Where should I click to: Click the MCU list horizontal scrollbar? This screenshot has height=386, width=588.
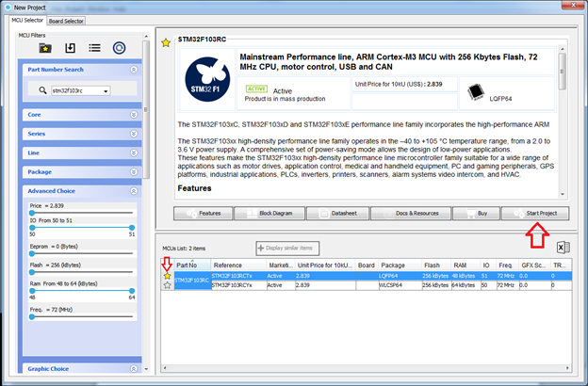point(366,368)
